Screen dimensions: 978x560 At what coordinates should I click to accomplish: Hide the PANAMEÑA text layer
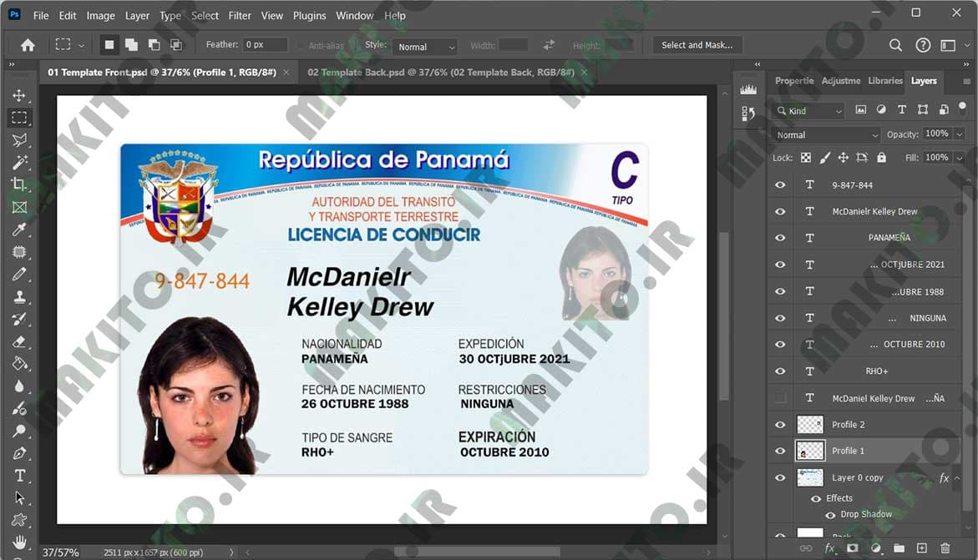780,238
